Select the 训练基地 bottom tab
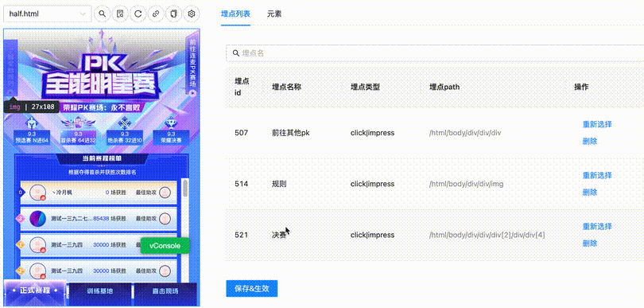The height and width of the screenshot is (308, 644). pos(100,291)
